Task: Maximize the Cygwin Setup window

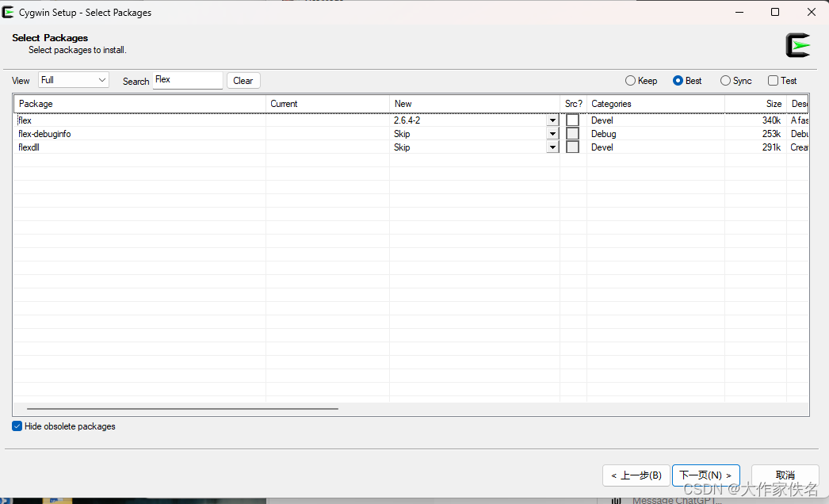Action: coord(775,12)
